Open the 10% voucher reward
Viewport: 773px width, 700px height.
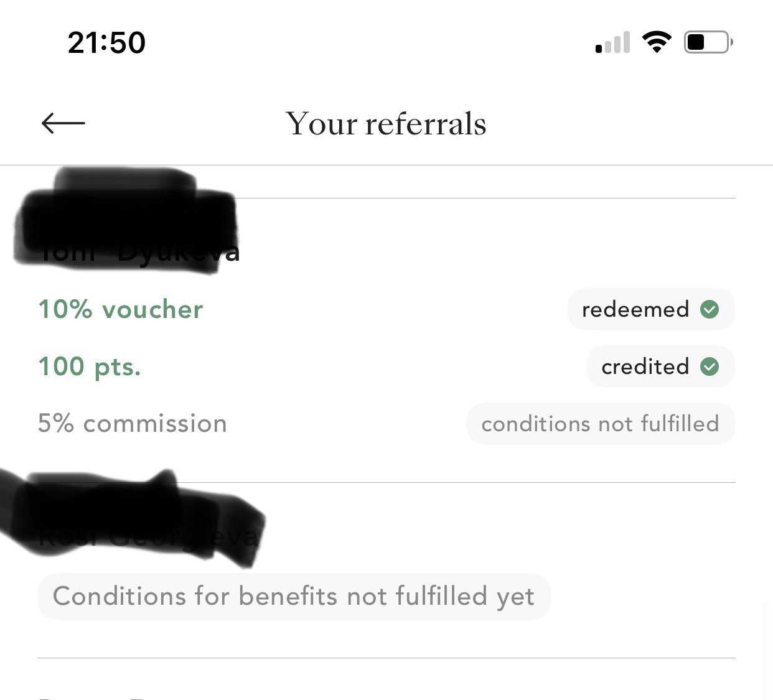click(x=121, y=309)
